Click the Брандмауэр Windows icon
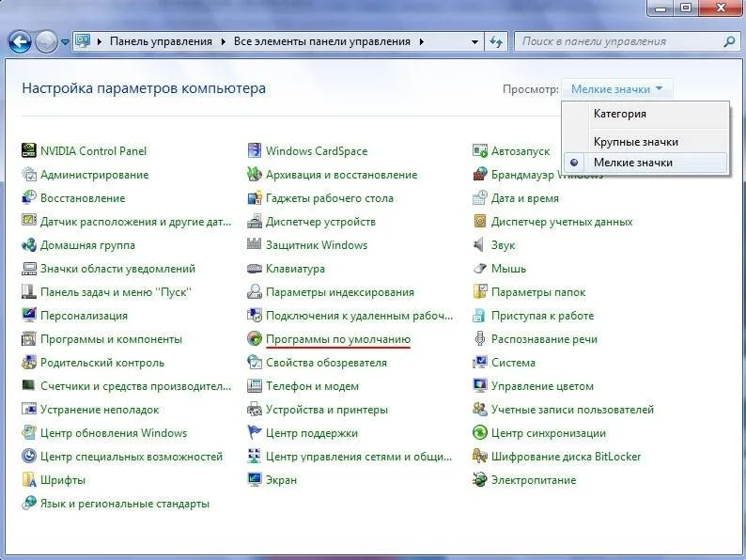This screenshot has height=560, width=746. click(x=480, y=174)
